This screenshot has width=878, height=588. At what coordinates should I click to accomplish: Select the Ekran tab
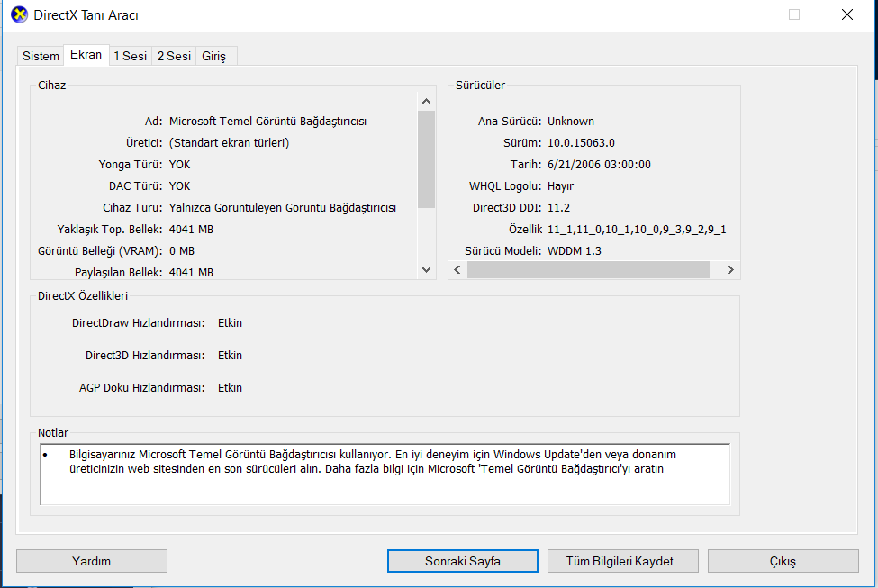[x=86, y=55]
